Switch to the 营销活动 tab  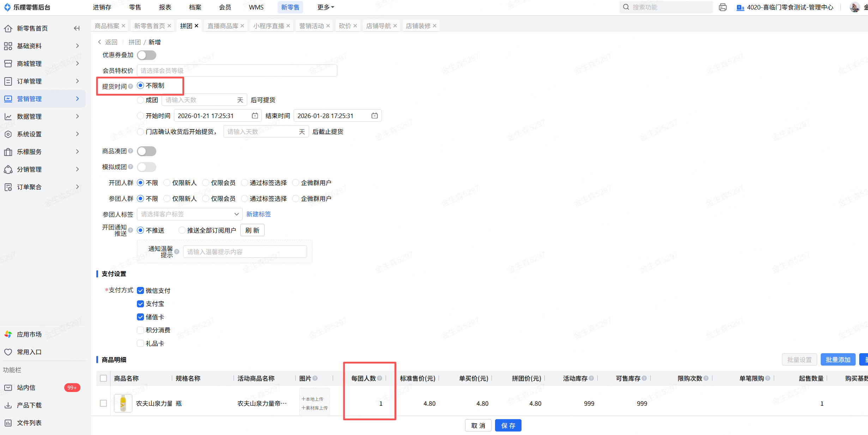tap(311, 26)
